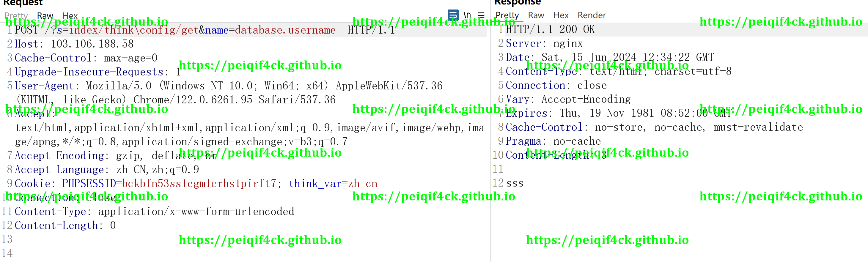Click the HTTP/1.1 200 OK status line
Screen dimensions: 868x262
(550, 29)
